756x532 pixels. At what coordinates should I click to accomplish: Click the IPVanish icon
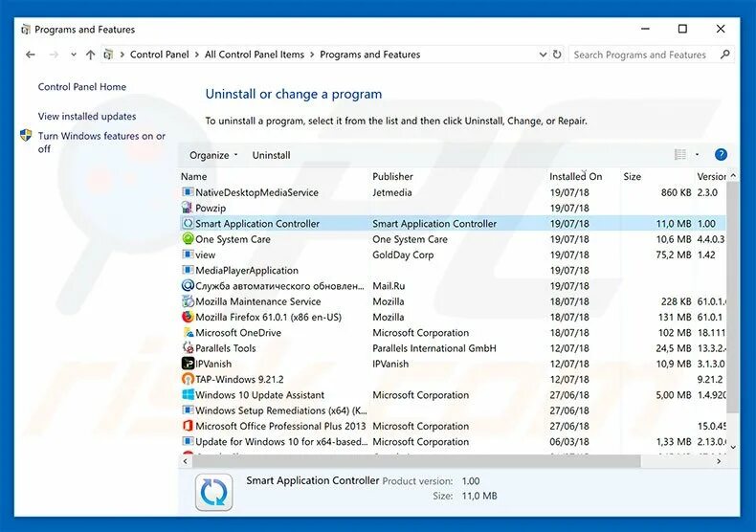click(188, 364)
